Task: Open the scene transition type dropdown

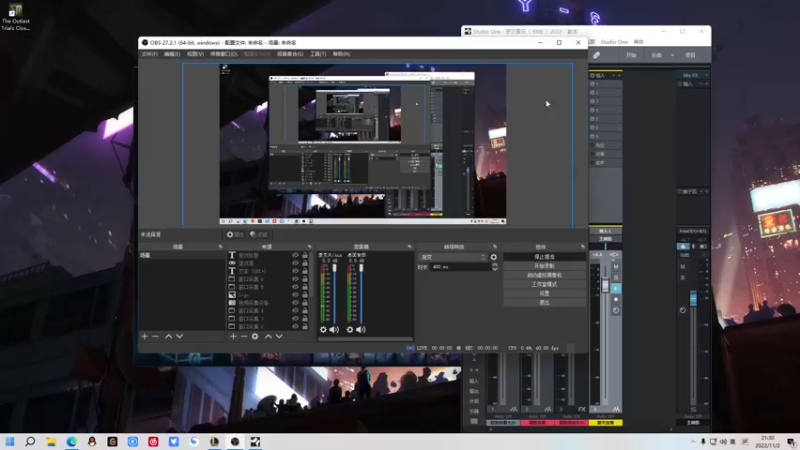Action: [453, 257]
